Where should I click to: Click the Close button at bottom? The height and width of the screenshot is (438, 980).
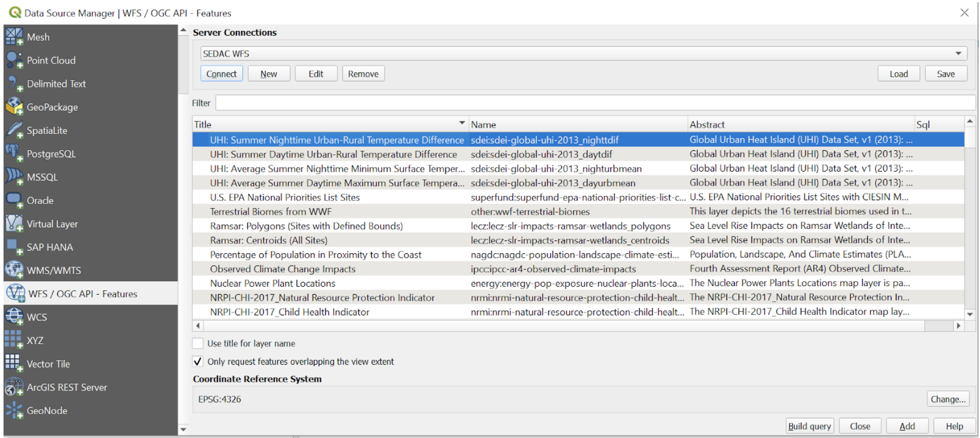click(860, 426)
